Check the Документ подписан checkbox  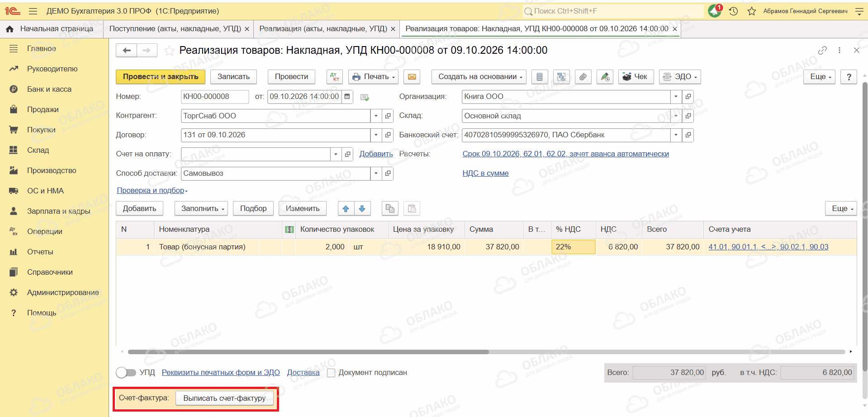(331, 373)
